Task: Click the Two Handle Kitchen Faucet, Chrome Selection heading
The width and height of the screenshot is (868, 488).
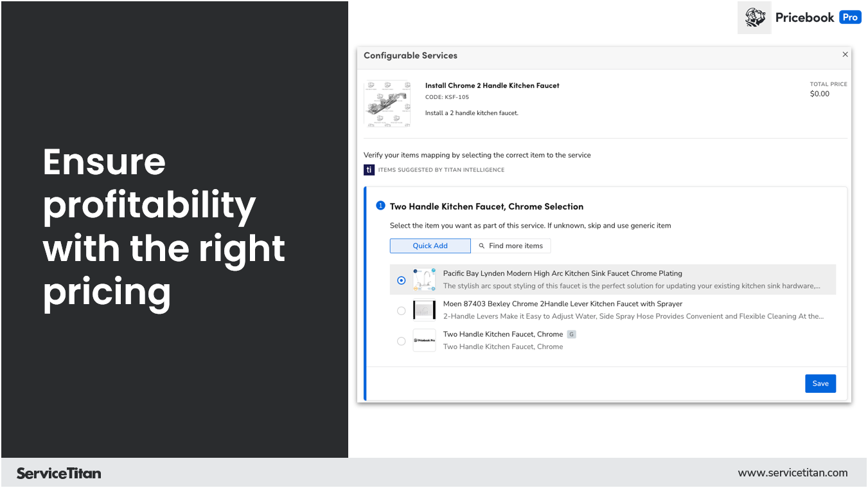Action: coord(486,206)
